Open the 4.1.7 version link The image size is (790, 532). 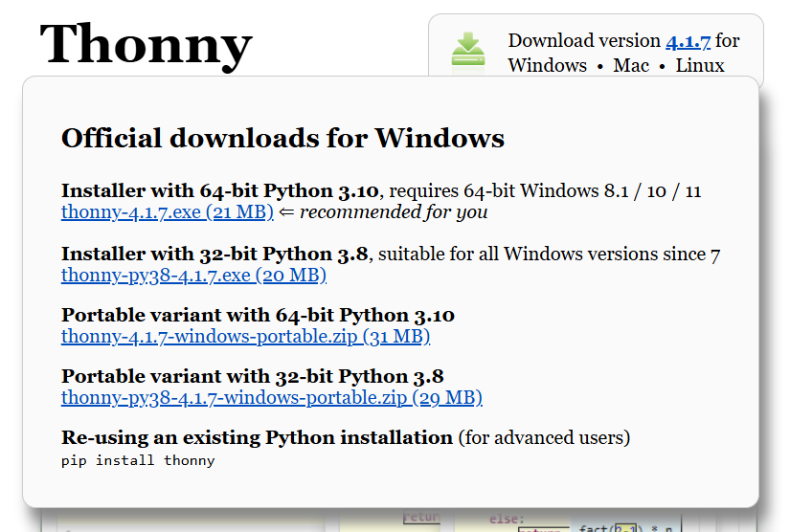[688, 41]
